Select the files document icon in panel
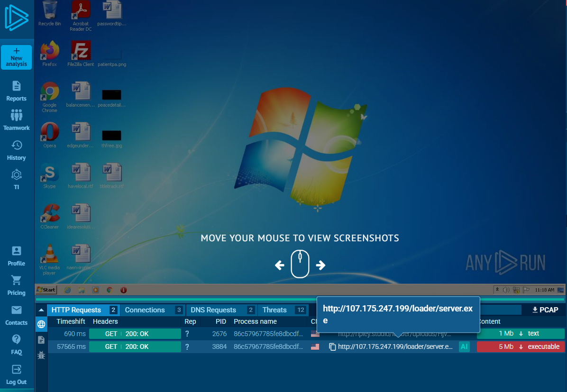The height and width of the screenshot is (392, 567). tap(41, 340)
